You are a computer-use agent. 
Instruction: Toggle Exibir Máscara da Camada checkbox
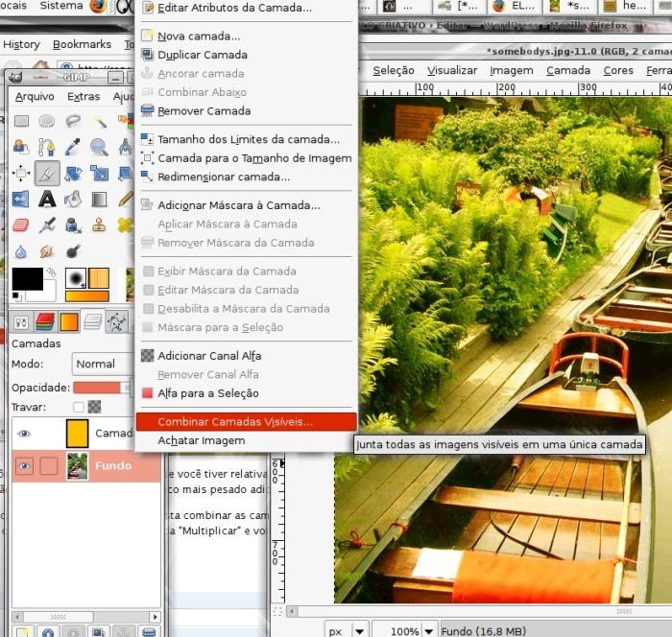coord(148,271)
